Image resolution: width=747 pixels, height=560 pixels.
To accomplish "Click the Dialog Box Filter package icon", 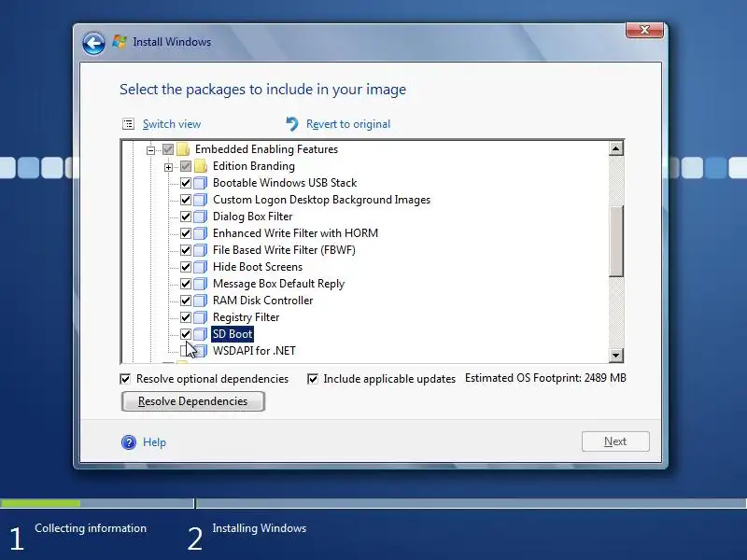I will point(201,217).
